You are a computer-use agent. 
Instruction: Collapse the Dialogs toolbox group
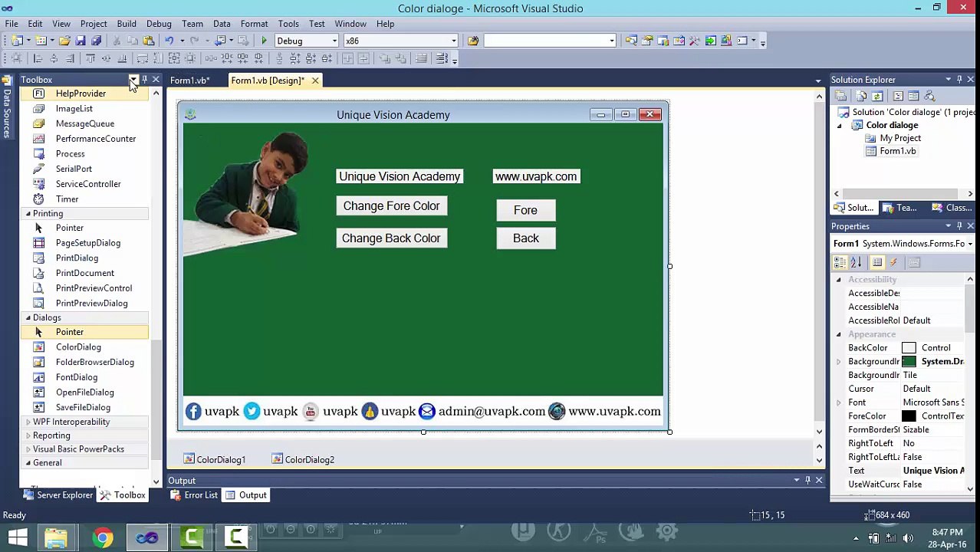(28, 317)
